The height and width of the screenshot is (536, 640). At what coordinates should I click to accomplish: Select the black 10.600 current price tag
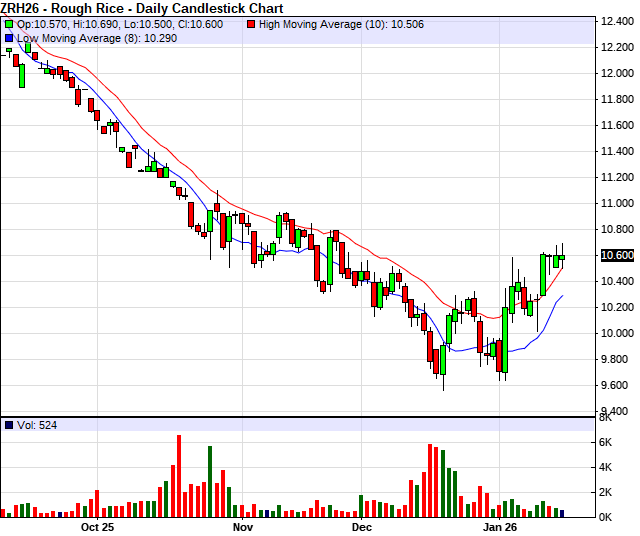coord(615,255)
